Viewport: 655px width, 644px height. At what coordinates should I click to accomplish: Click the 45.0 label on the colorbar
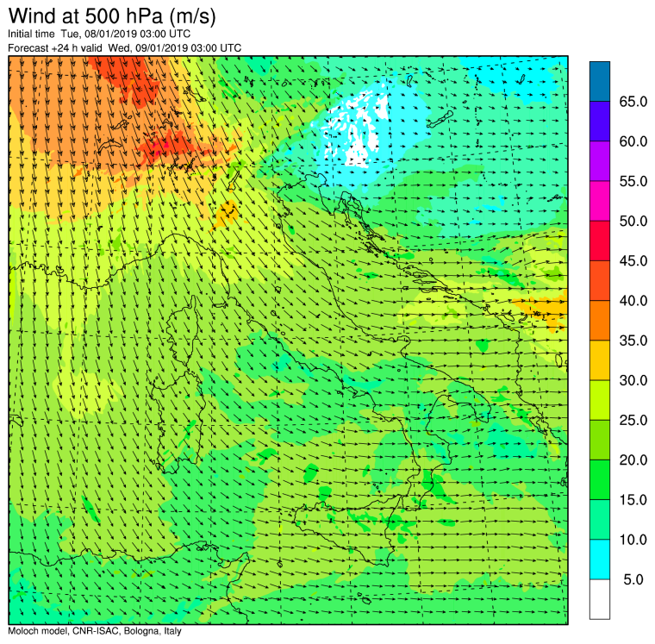[633, 260]
